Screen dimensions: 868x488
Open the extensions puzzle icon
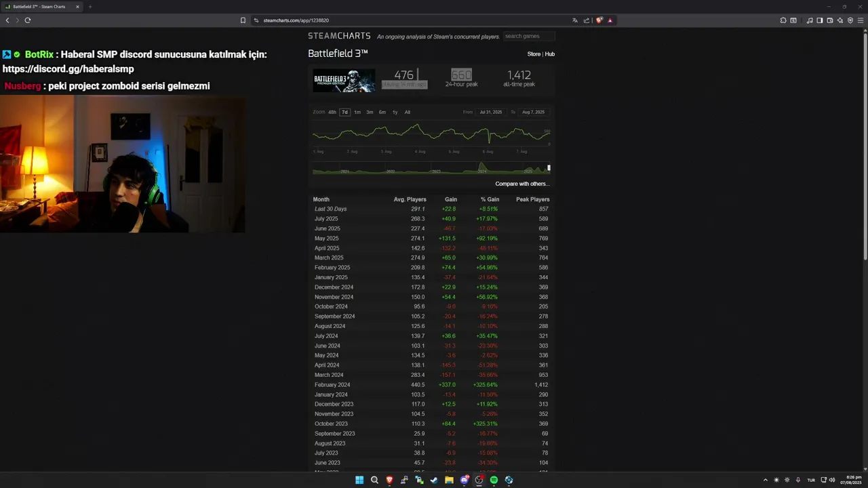tap(783, 20)
